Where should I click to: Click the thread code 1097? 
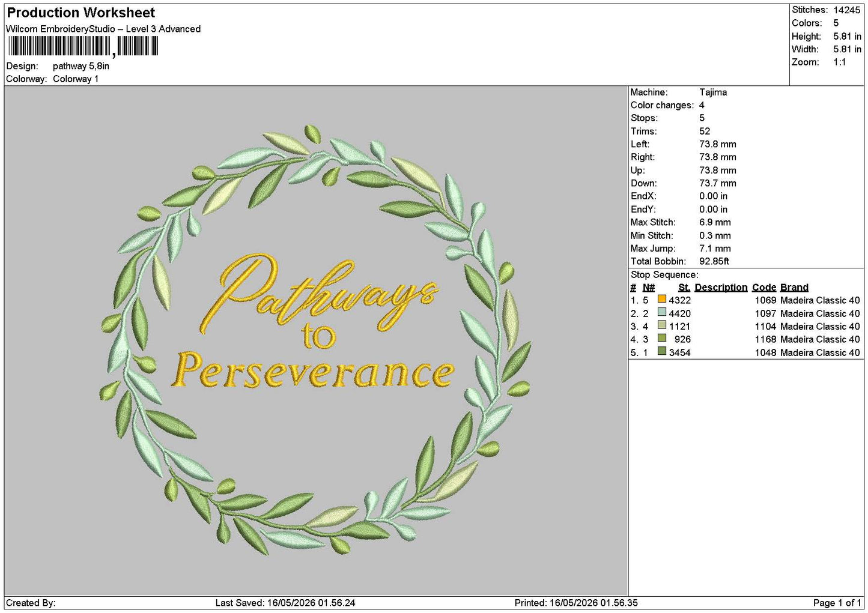coord(766,313)
